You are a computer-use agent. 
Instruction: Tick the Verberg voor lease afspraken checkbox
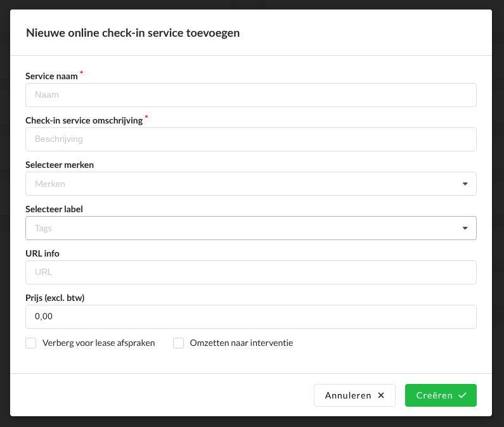(x=31, y=343)
